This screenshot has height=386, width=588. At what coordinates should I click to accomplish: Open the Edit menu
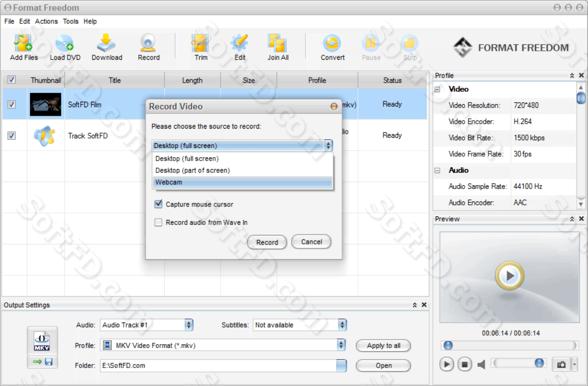(x=24, y=21)
